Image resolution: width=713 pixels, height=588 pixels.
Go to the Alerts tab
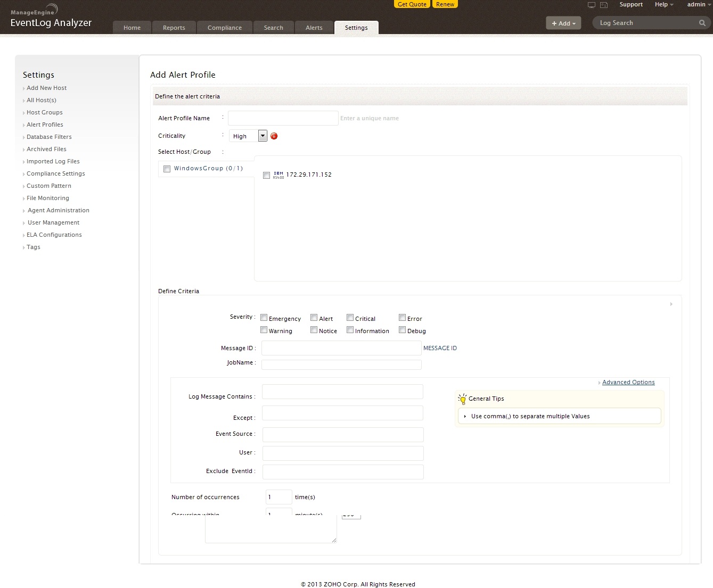pos(314,28)
